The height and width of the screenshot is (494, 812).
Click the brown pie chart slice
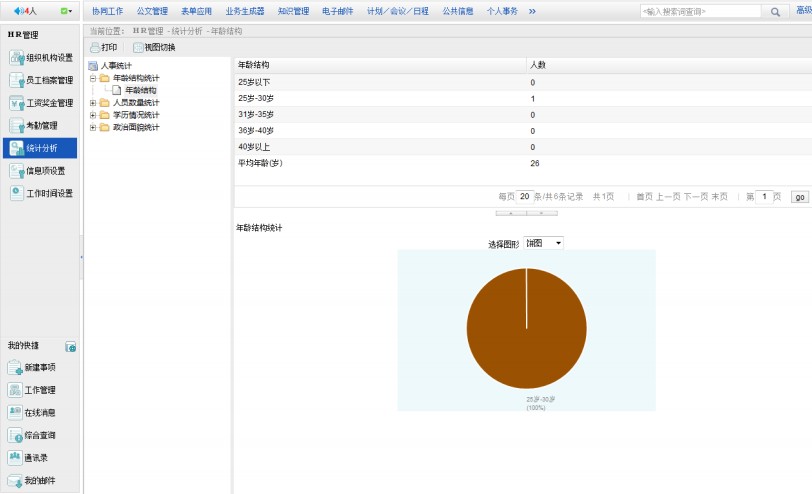527,328
